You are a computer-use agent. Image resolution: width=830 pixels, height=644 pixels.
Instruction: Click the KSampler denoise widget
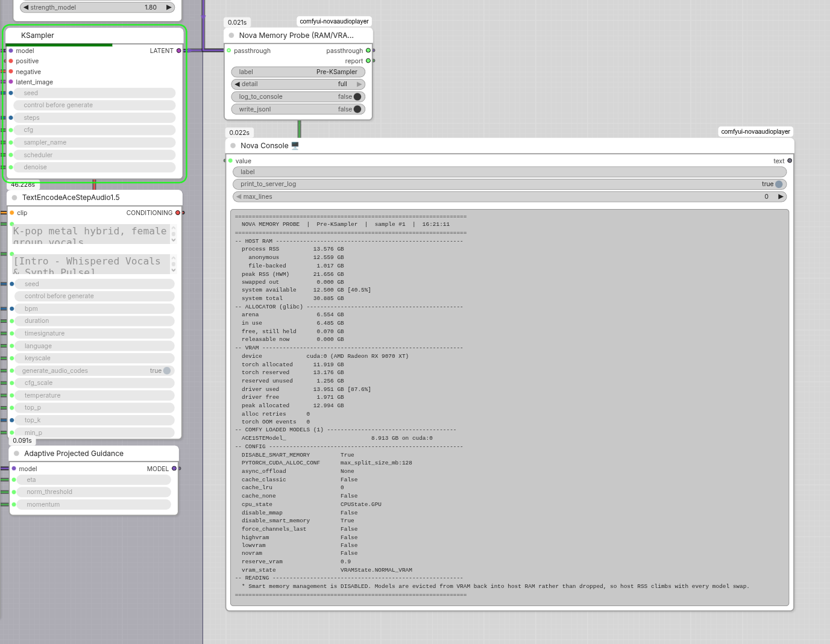[x=95, y=167]
